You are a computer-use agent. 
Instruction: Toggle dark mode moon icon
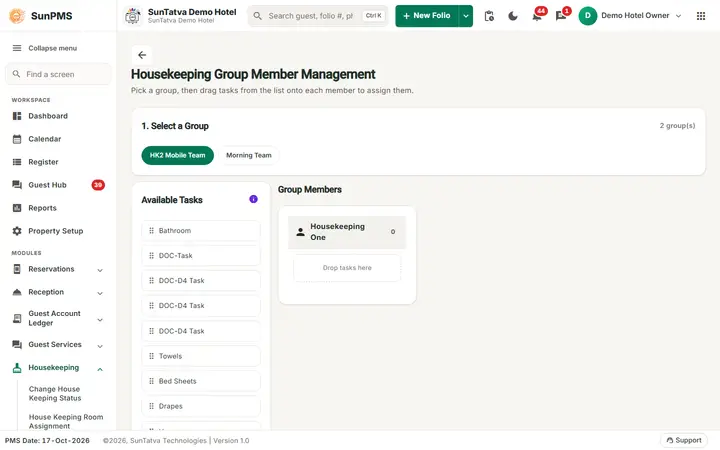coord(513,16)
